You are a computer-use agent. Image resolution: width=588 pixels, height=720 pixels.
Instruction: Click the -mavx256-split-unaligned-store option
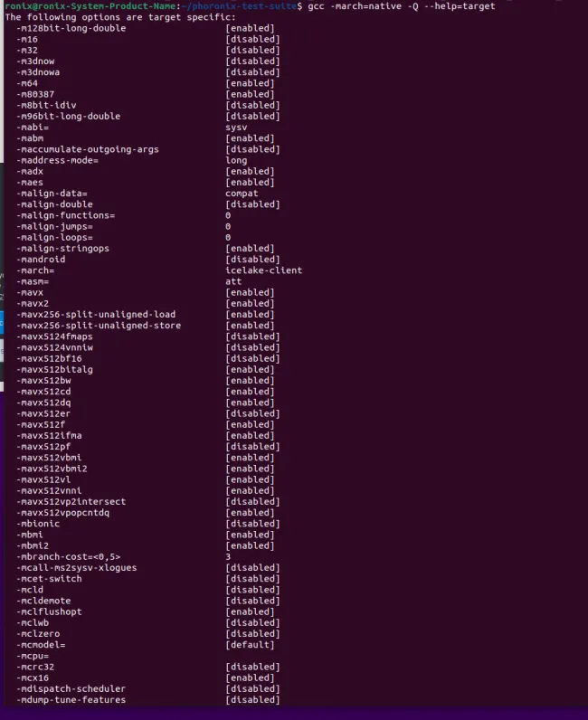(99, 326)
